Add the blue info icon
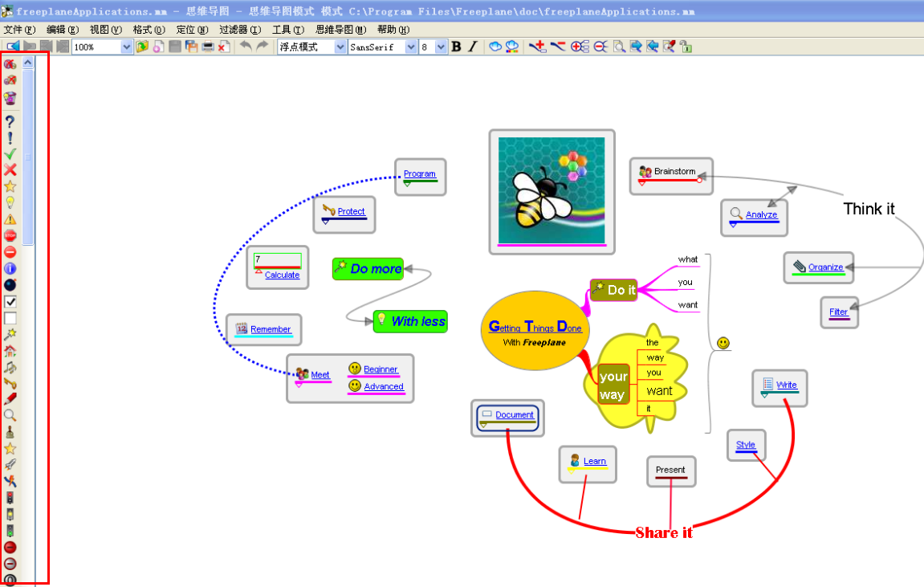924x587 pixels. click(10, 269)
